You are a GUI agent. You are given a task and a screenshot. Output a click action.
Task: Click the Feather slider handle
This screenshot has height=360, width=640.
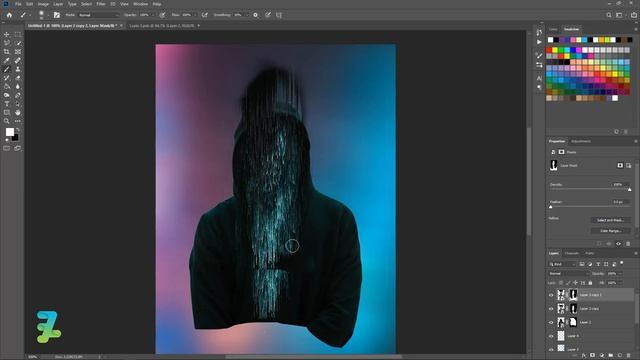[x=551, y=207]
